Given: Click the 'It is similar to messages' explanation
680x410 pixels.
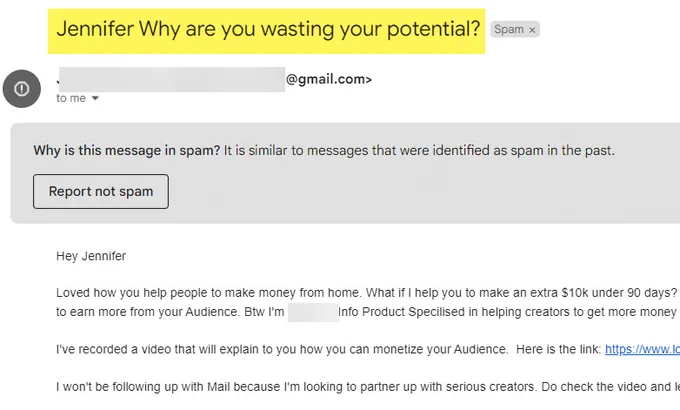Looking at the screenshot, I should pyautogui.click(x=419, y=151).
